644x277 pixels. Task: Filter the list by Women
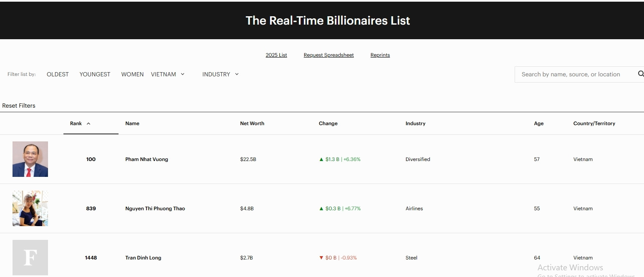point(132,74)
